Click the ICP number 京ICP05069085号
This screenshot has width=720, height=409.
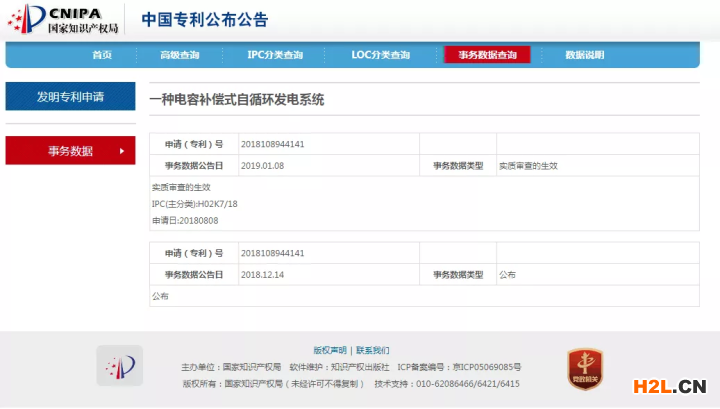point(487,367)
